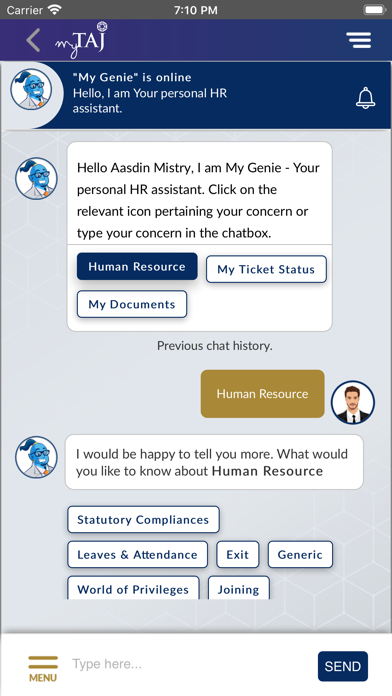Tap the notification bell icon
This screenshot has height=696, width=392.
click(x=365, y=98)
